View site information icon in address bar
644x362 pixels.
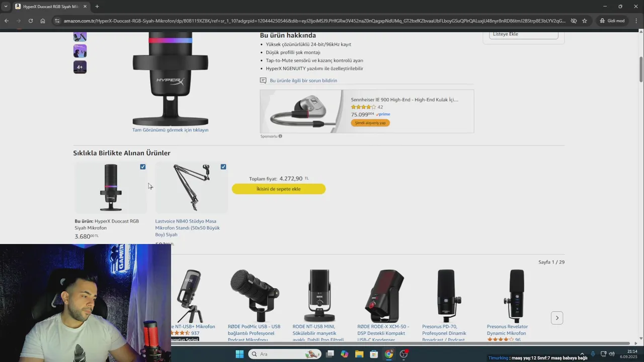(x=57, y=21)
